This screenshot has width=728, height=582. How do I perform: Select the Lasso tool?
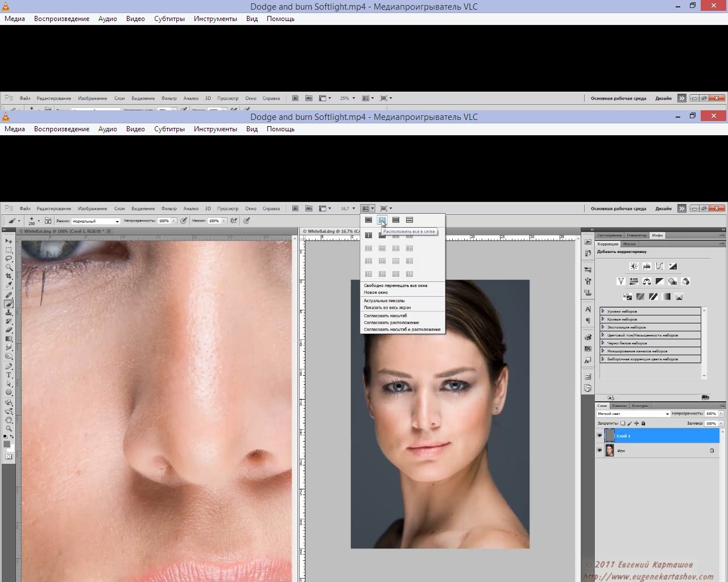tap(9, 259)
